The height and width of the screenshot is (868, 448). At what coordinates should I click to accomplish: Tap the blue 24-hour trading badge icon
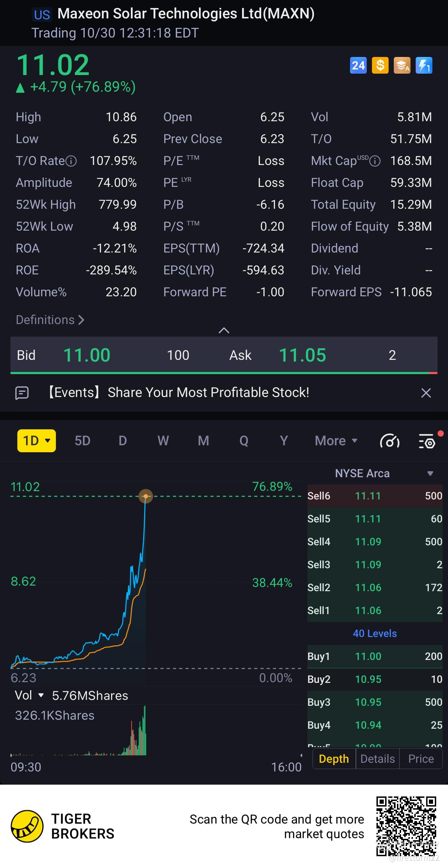pyautogui.click(x=358, y=65)
